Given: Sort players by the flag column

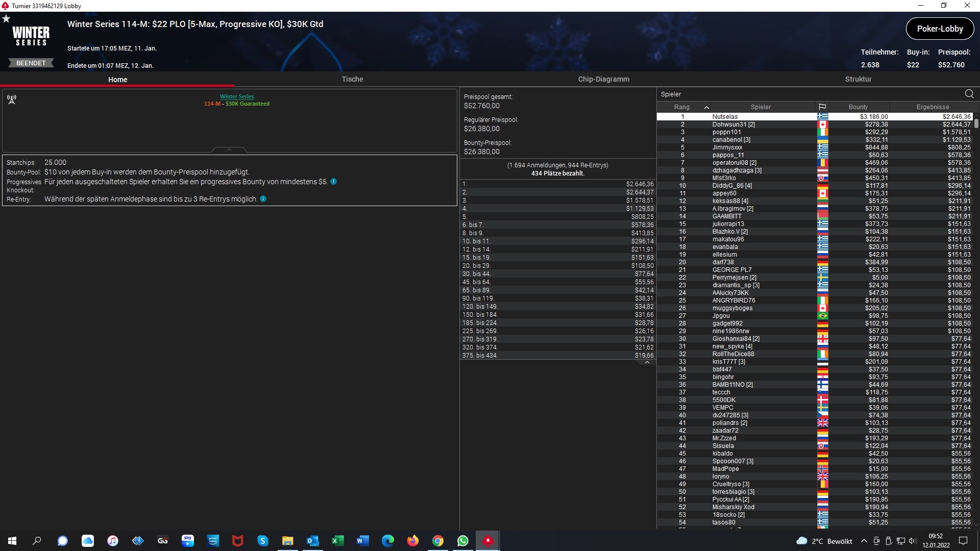Looking at the screenshot, I should [822, 107].
